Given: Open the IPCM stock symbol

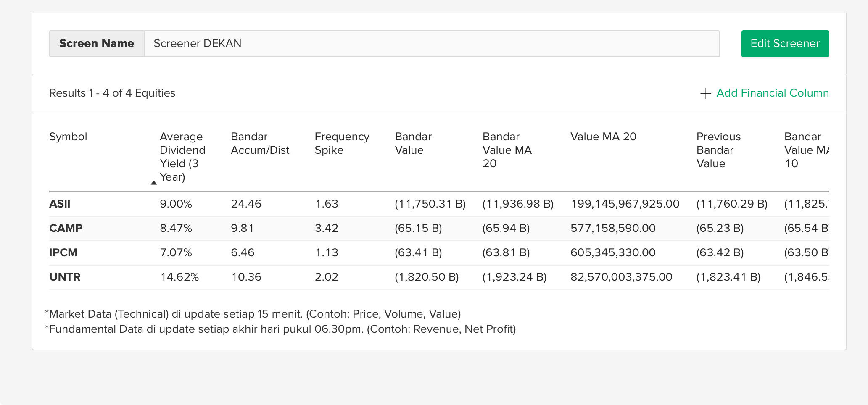Looking at the screenshot, I should pyautogui.click(x=63, y=252).
